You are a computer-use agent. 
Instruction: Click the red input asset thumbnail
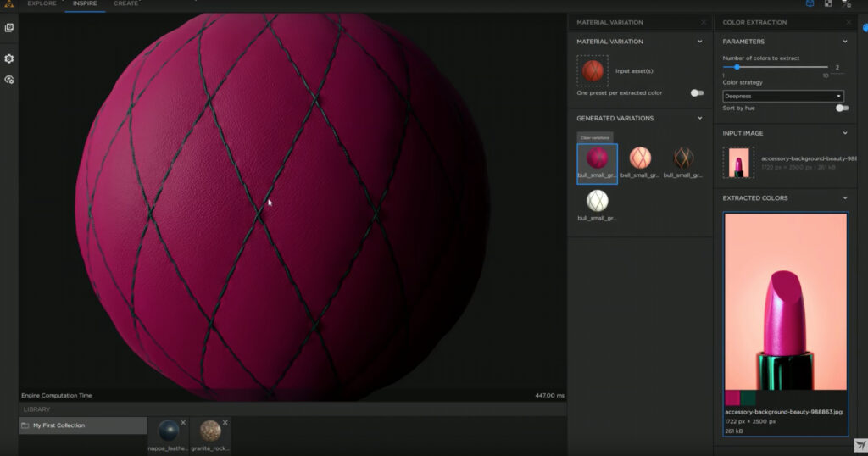(x=593, y=71)
